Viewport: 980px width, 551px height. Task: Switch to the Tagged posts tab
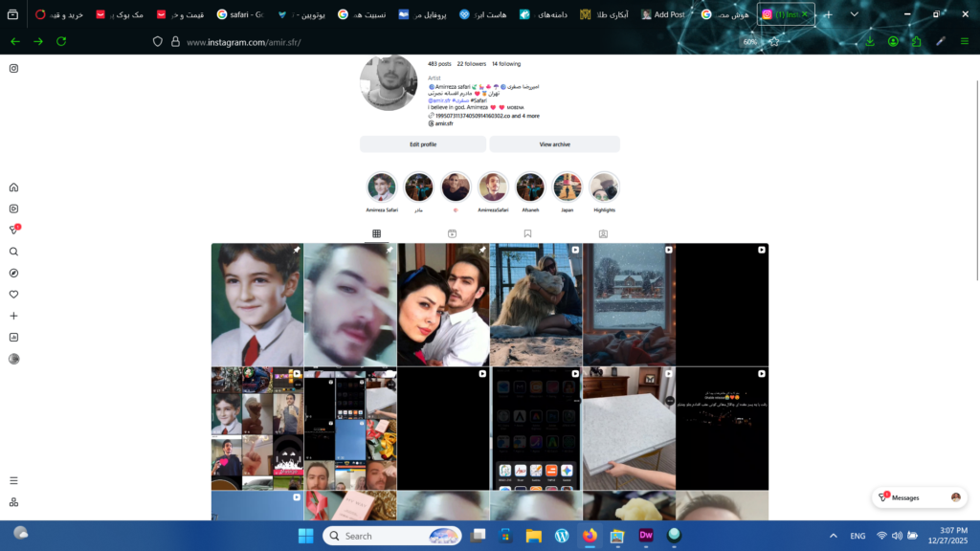[x=603, y=233]
